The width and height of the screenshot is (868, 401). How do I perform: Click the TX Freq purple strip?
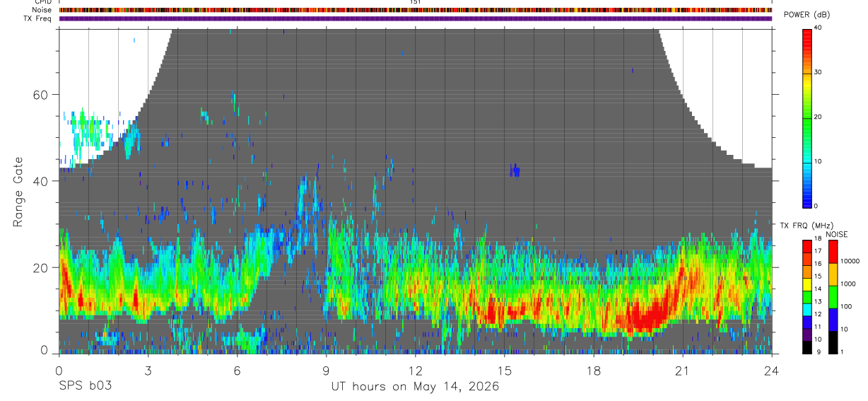coord(416,18)
